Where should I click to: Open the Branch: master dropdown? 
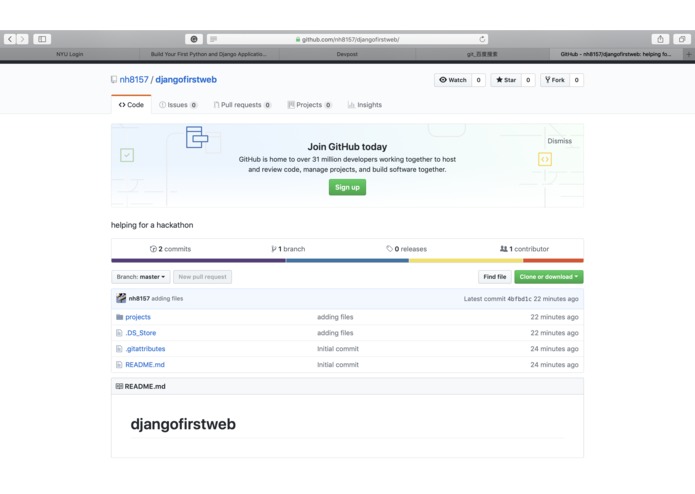[141, 277]
